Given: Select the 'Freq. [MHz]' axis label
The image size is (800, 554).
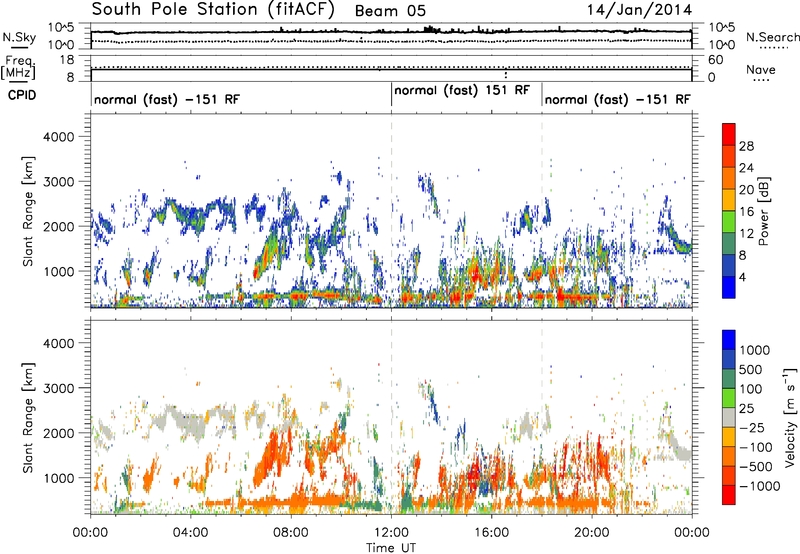Looking at the screenshot, I should 18,67.
